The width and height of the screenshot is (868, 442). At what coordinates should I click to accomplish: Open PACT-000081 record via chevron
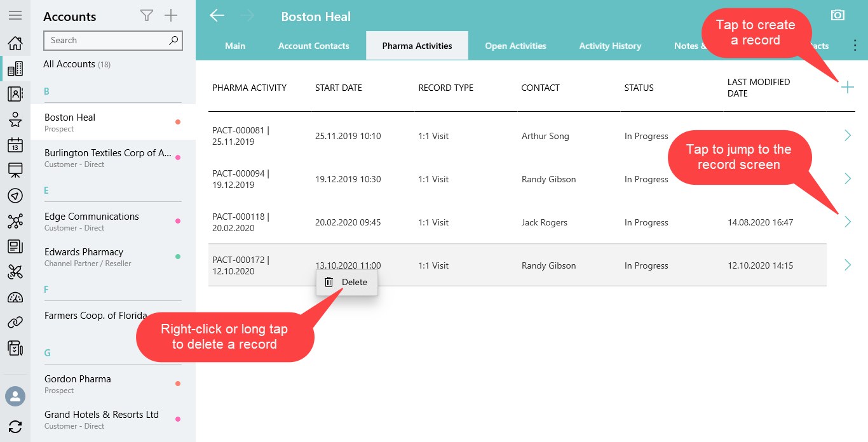(847, 135)
